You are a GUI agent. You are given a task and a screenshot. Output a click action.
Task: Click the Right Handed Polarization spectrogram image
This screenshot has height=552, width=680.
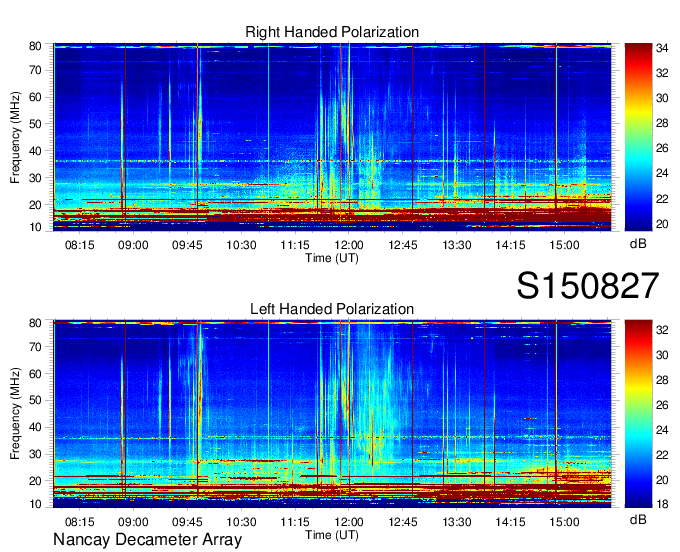(332, 137)
